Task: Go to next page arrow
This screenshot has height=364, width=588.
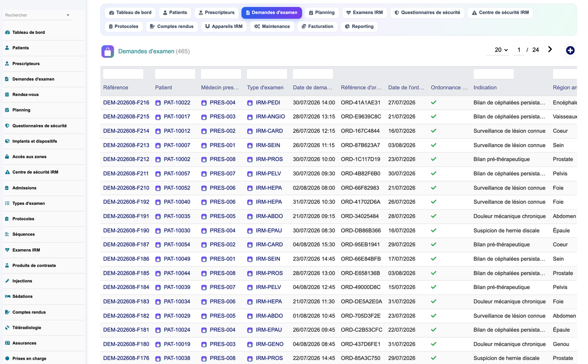Action: tap(550, 49)
